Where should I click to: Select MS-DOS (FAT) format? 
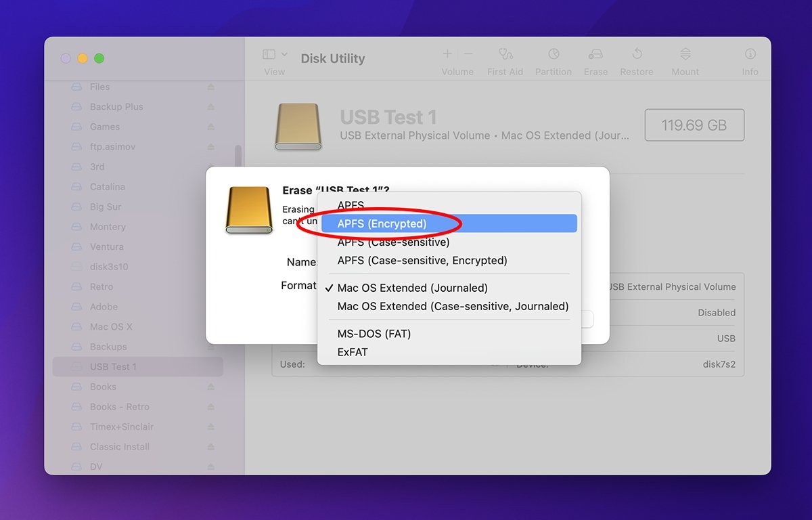click(374, 334)
